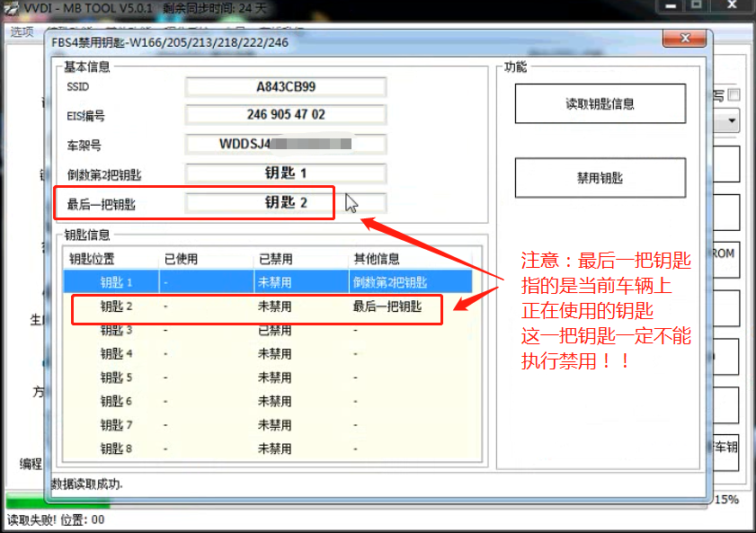Click the 数据读取成功 status text

[x=87, y=484]
